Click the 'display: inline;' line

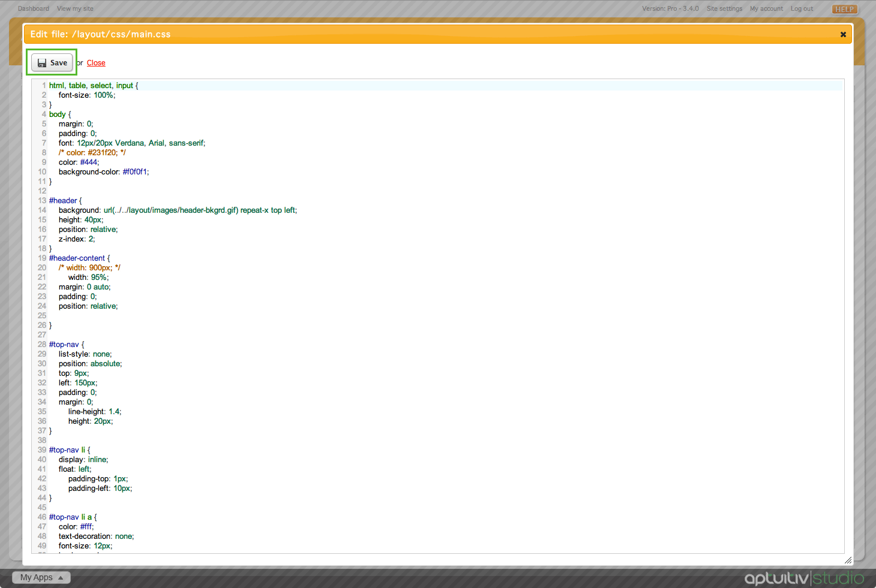[x=83, y=460]
